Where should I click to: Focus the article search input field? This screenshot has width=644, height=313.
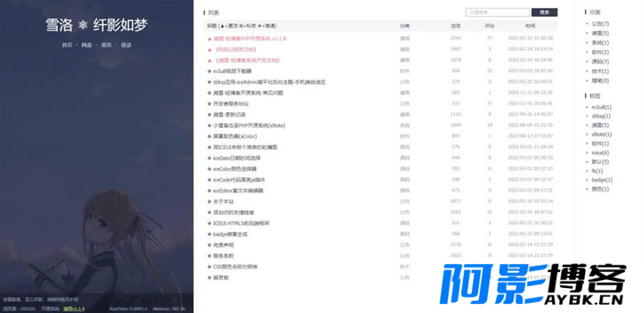[497, 13]
